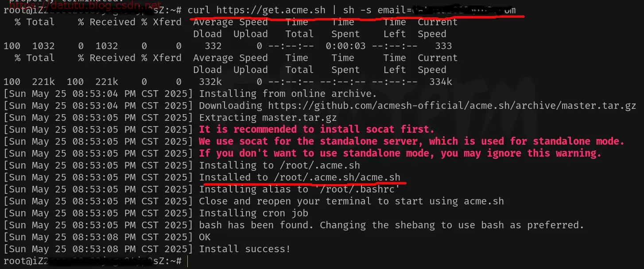Screen dimensions: 644x269
Task: Click the github.com acme.sh archive download URL
Action: (452, 106)
